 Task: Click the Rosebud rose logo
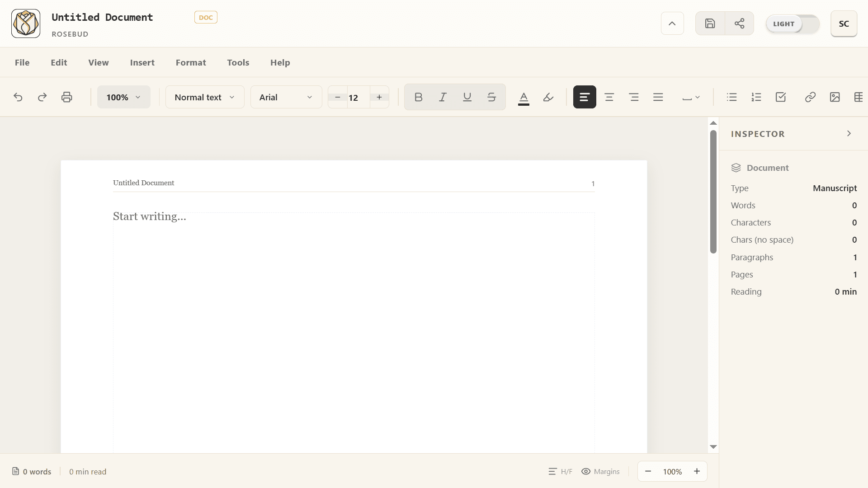[x=26, y=23]
